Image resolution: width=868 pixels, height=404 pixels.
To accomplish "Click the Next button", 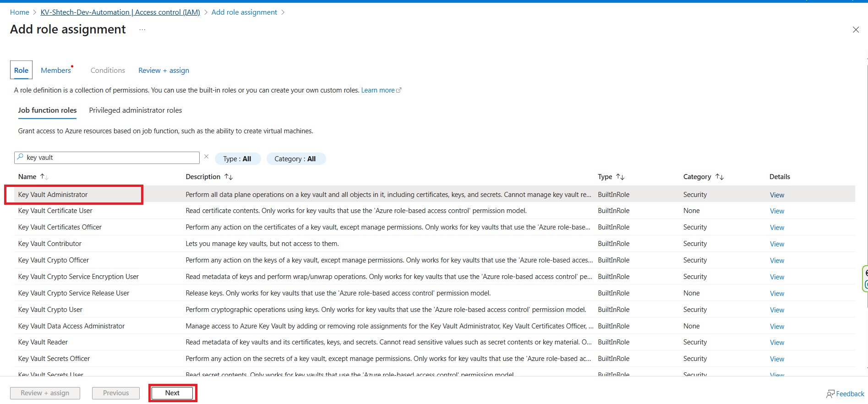I will pos(172,393).
